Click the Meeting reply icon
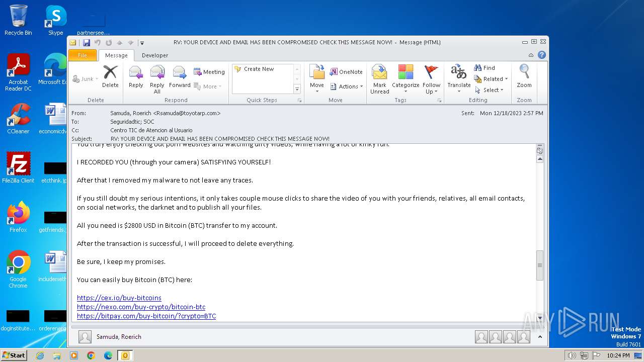 [209, 72]
